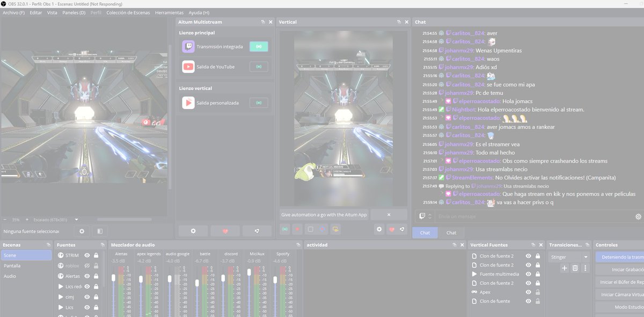Select the Audio scene

(x=27, y=276)
